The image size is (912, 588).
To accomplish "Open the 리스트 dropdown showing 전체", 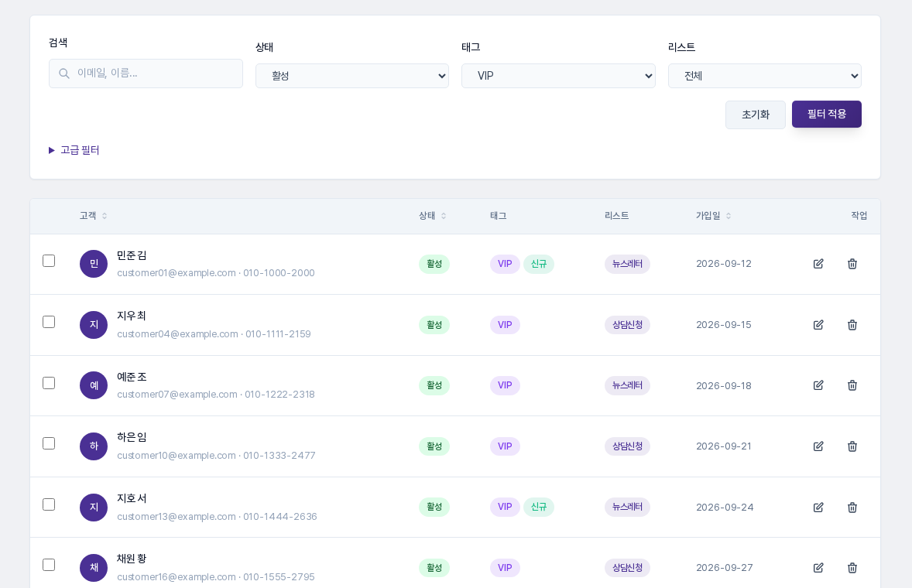I will pyautogui.click(x=765, y=76).
